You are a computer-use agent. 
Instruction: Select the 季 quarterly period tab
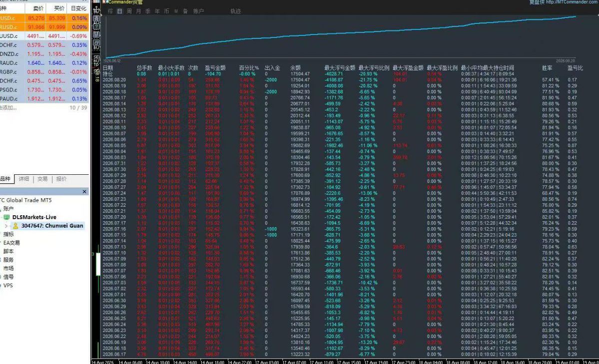(148, 11)
